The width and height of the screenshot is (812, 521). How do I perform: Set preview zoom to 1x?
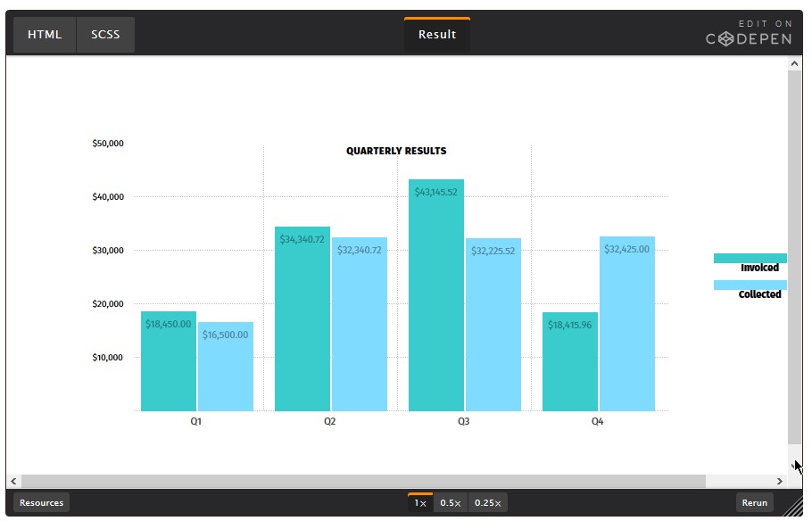coord(420,503)
